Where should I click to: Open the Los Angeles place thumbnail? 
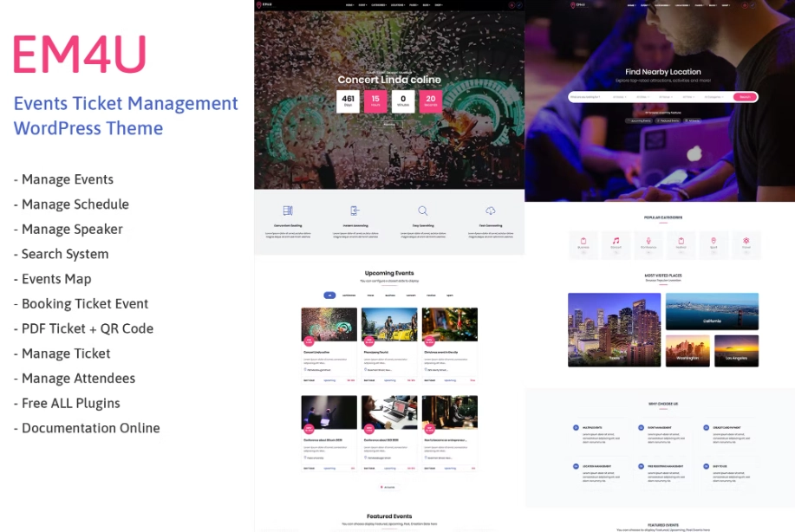(736, 350)
